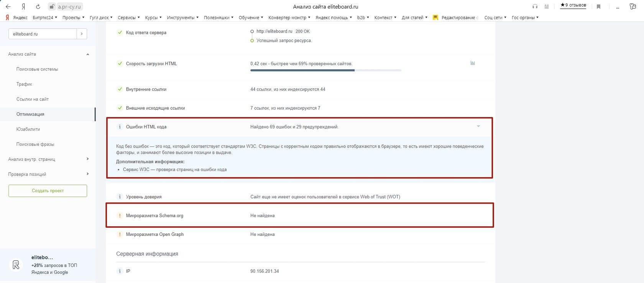Screen dimensions: 644x283
Task: Open the Яндекс bookmark
Action: point(20,18)
